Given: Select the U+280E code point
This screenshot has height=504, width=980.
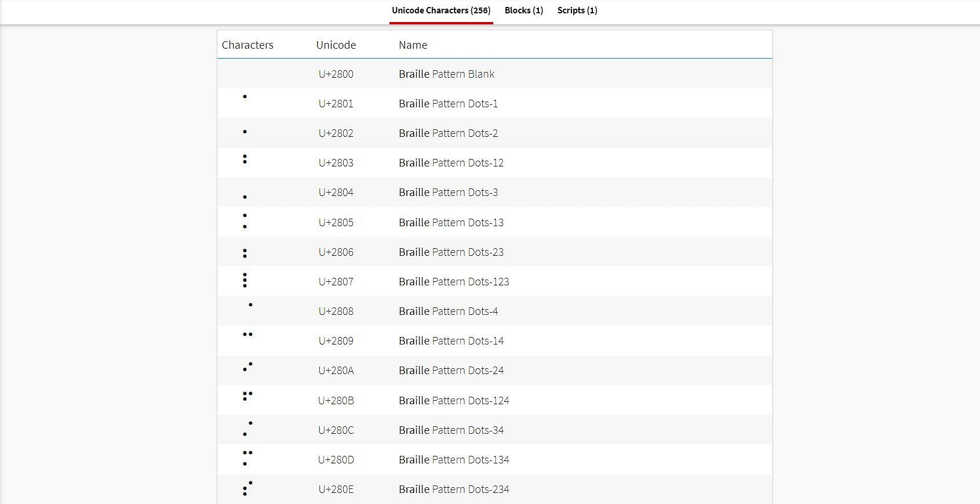Looking at the screenshot, I should 336,489.
